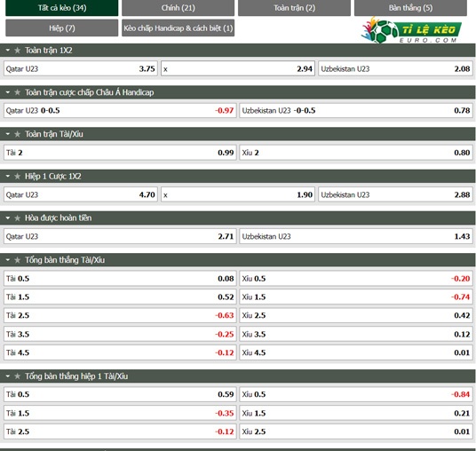Mark Toàn trận Tài/Xỉu as favorite

[x=17, y=134]
